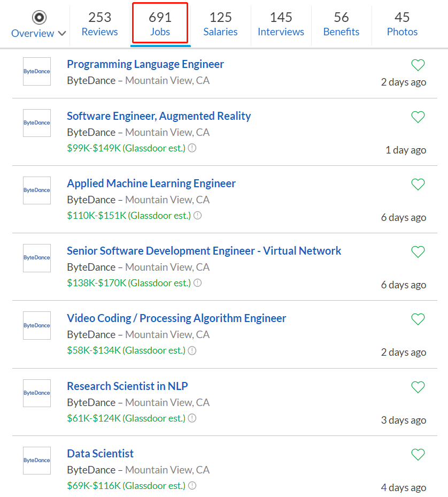The width and height of the screenshot is (448, 497).
Task: Switch to the 253 Reviews tab
Action: coord(100,24)
